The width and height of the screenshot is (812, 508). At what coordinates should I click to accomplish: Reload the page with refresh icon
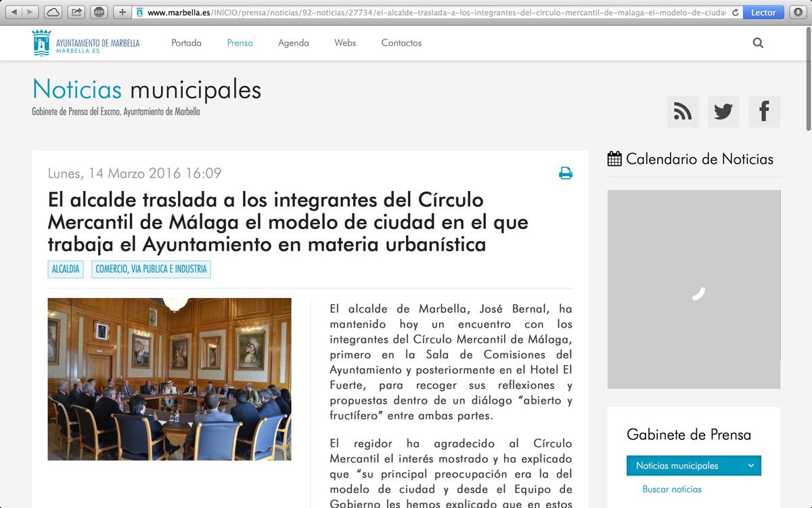click(x=735, y=13)
